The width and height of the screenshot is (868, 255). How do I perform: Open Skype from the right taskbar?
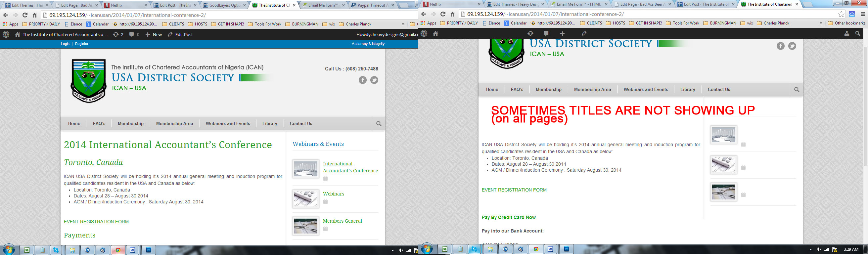coord(474,249)
